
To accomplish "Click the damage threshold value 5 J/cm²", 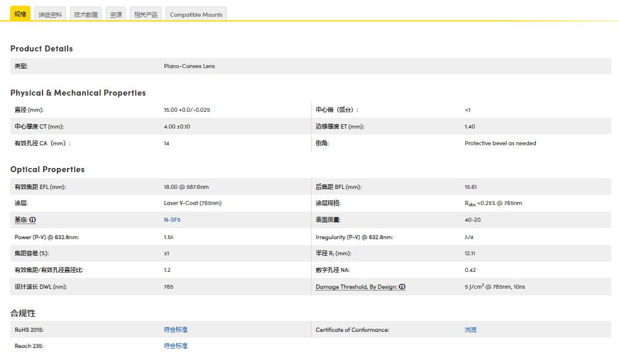I will pos(495,286).
